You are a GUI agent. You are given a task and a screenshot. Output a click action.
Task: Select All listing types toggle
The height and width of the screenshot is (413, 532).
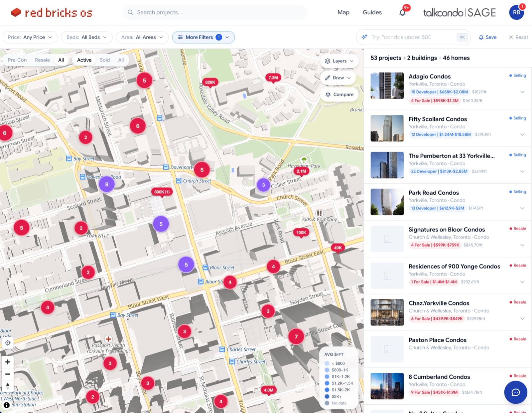[61, 60]
